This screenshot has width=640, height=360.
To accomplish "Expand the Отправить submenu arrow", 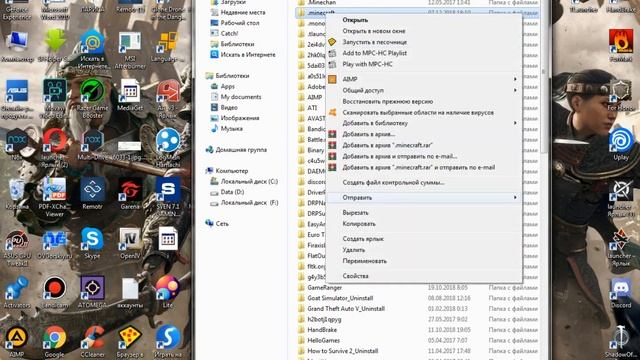I will (515, 198).
